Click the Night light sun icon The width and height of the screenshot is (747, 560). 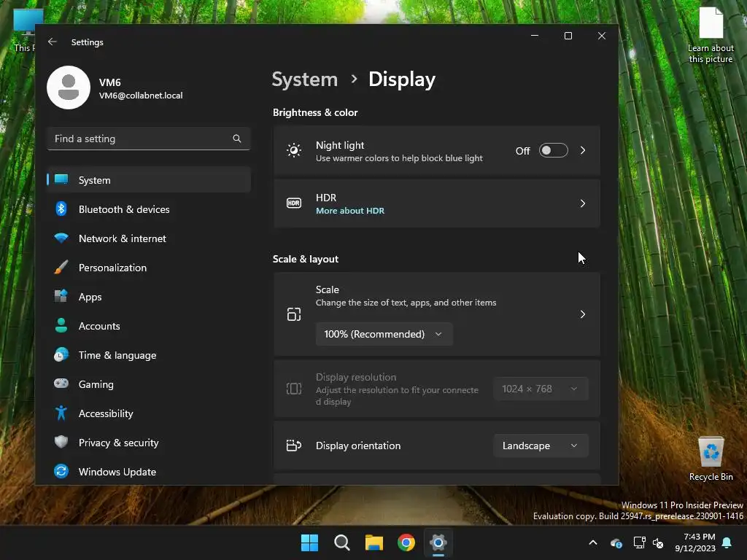point(294,150)
